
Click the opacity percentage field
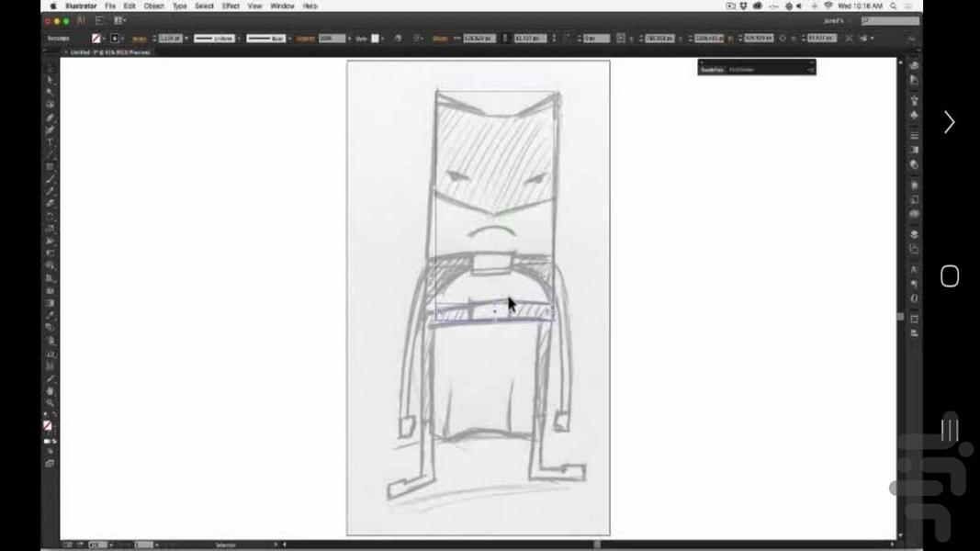(332, 38)
